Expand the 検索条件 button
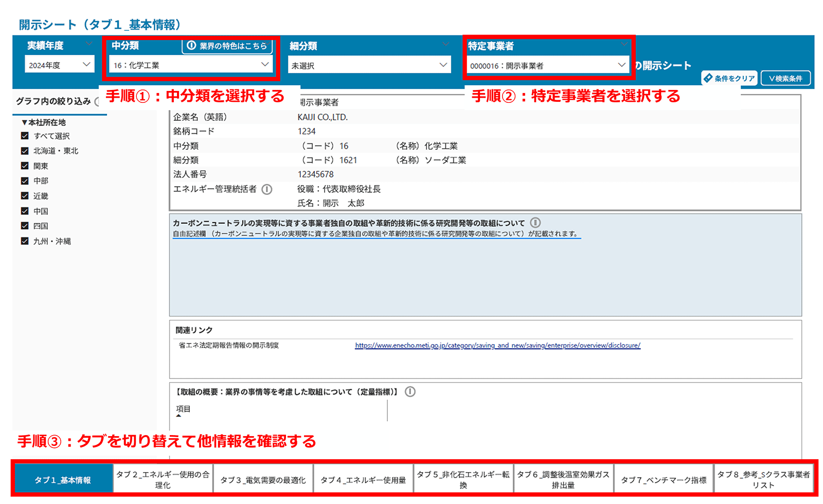This screenshot has height=504, width=823. [x=785, y=78]
